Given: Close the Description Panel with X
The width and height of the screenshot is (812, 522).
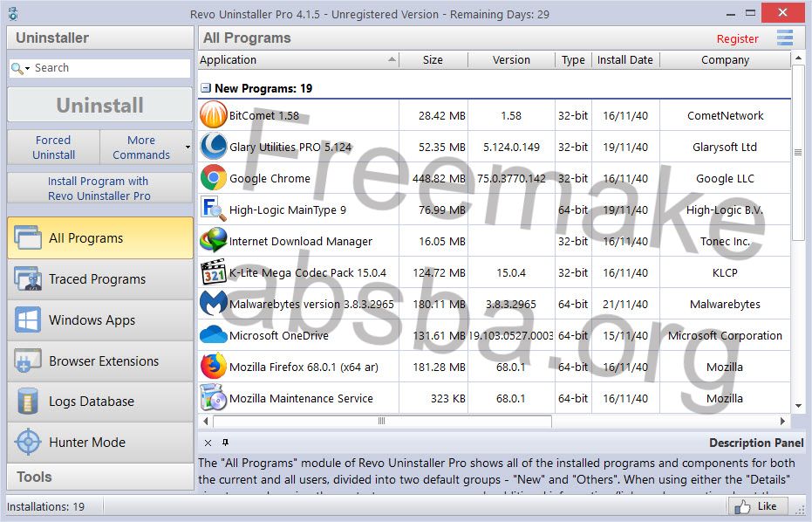Looking at the screenshot, I should pyautogui.click(x=208, y=443).
